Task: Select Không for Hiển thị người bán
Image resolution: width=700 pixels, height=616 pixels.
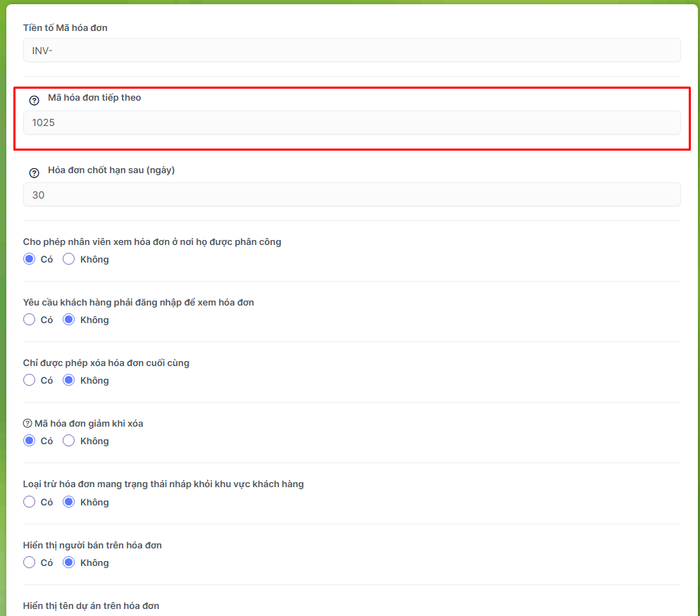Action: pyautogui.click(x=69, y=562)
